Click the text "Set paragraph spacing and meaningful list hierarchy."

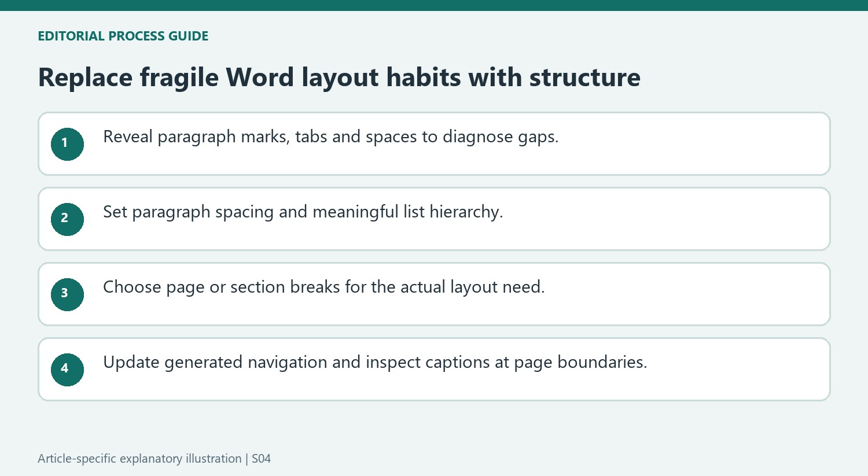click(x=303, y=212)
